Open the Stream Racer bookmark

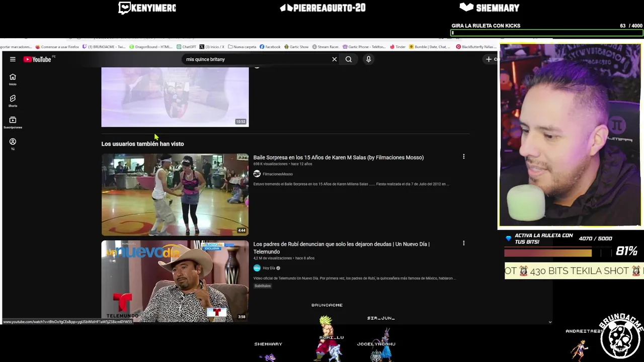click(x=326, y=47)
